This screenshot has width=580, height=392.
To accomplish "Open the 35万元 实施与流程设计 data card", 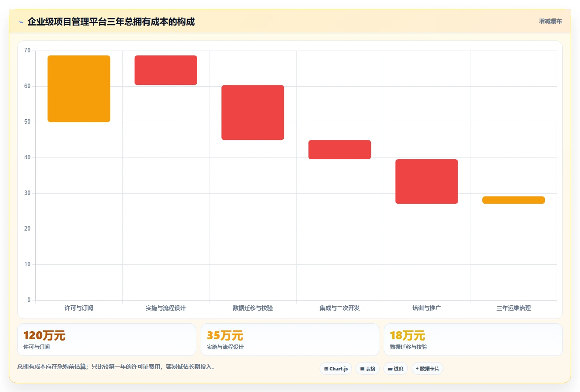I will [290, 340].
